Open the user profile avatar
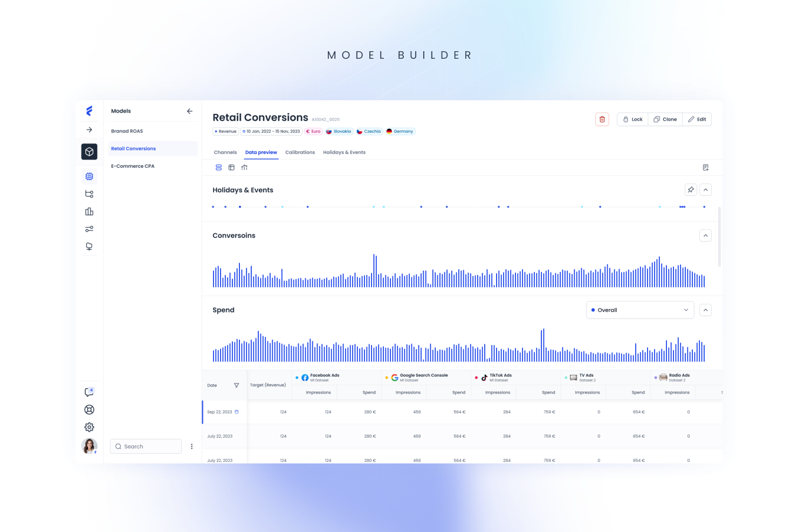The image size is (798, 532). click(x=90, y=446)
